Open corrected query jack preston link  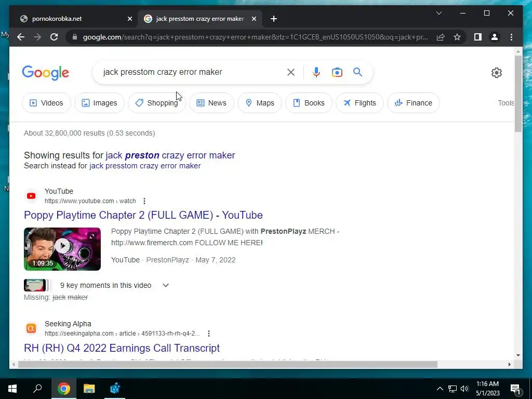click(x=170, y=155)
